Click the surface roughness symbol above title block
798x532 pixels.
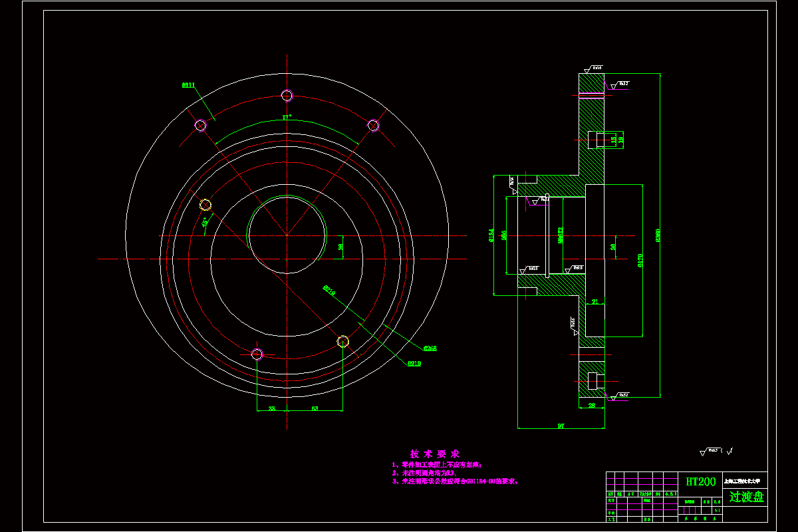(x=717, y=452)
